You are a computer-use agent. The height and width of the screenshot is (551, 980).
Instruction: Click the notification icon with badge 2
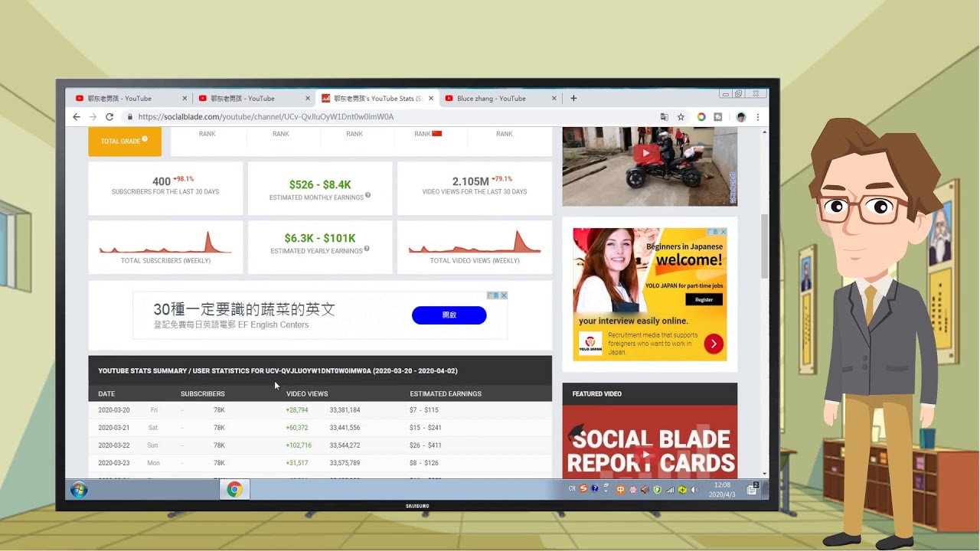(x=753, y=488)
